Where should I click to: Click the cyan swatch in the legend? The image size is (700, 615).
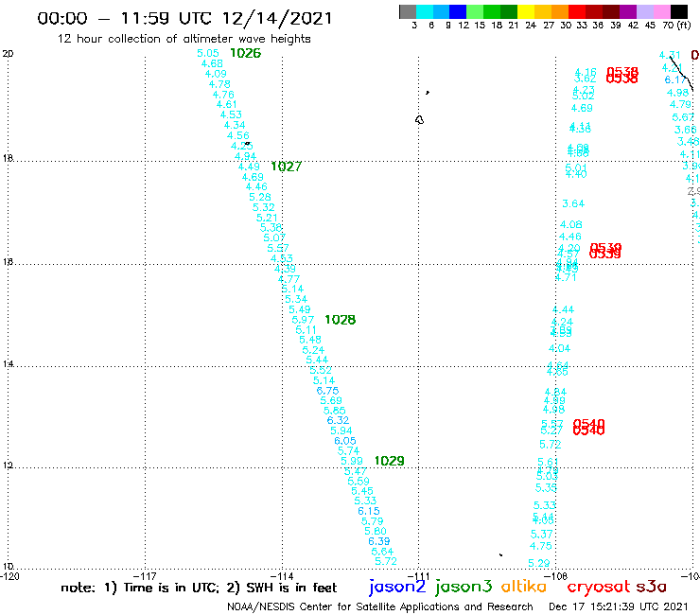point(425,11)
